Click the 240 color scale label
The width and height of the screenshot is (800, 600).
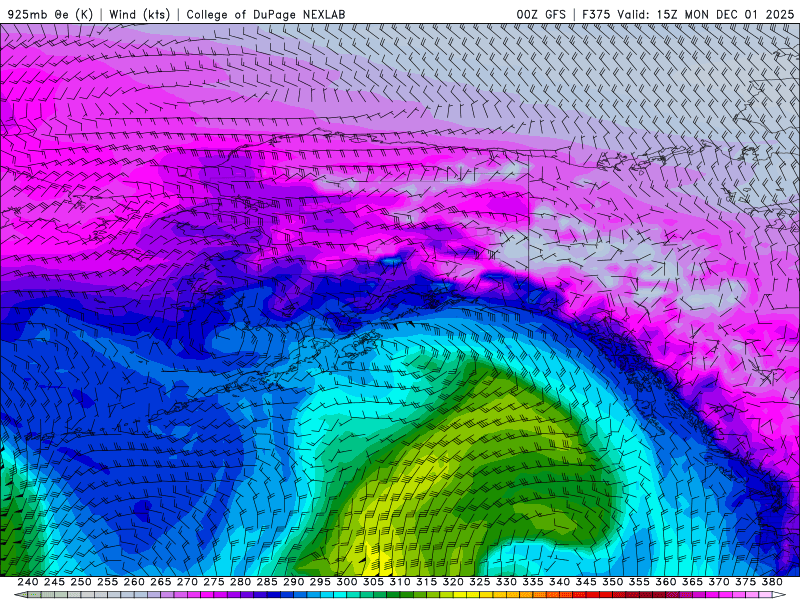(x=28, y=582)
